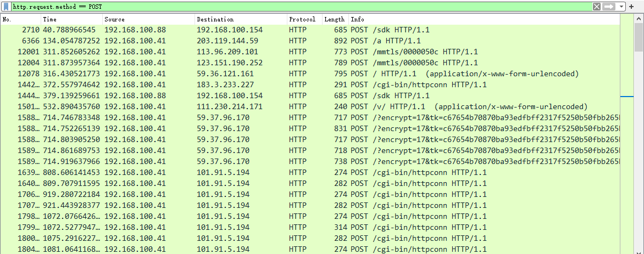Click the scroll up arrow of packet list
Viewport: 644px width, 254px height.
(639, 19)
